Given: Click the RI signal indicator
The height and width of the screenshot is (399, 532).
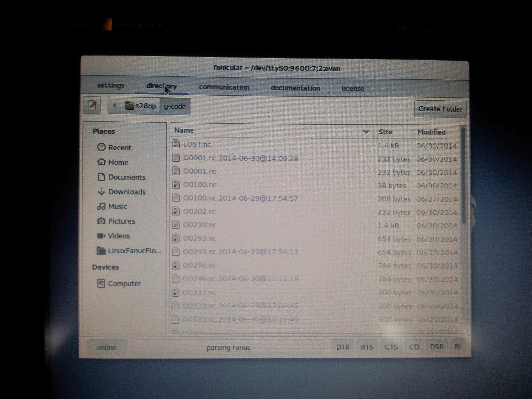Looking at the screenshot, I should point(458,347).
